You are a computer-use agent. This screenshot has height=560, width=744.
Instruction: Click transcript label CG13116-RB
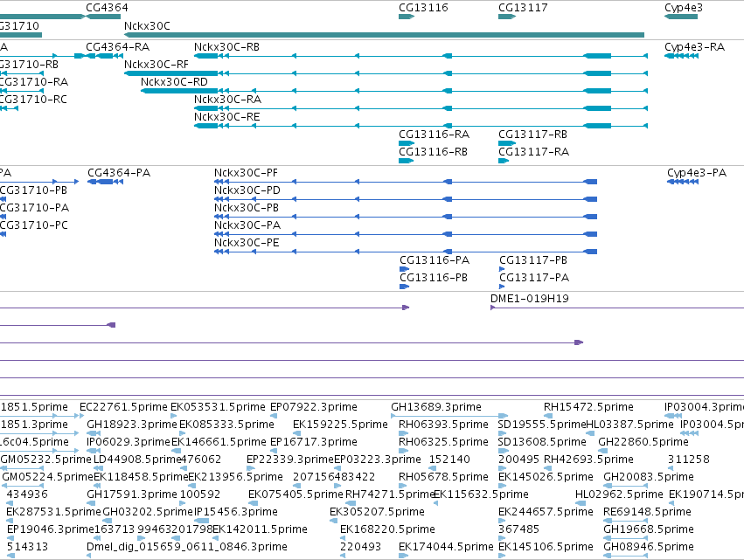pos(434,152)
